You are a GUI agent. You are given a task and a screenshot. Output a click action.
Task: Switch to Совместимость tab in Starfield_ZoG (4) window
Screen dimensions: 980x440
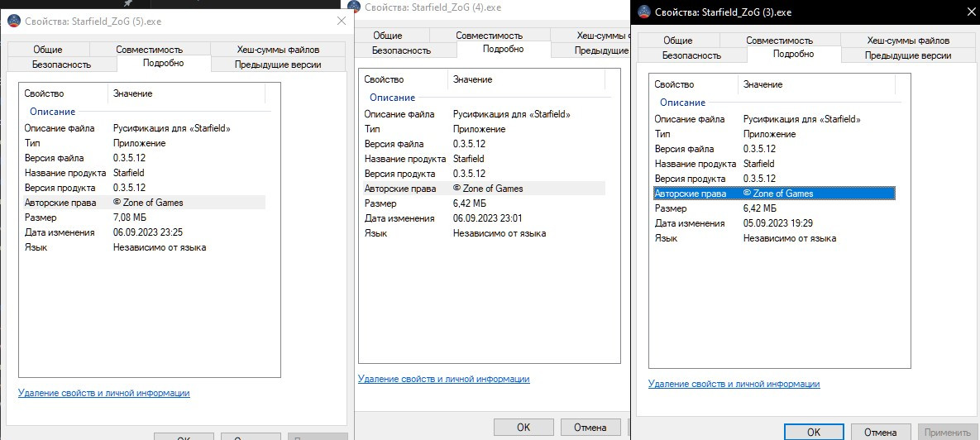[489, 36]
